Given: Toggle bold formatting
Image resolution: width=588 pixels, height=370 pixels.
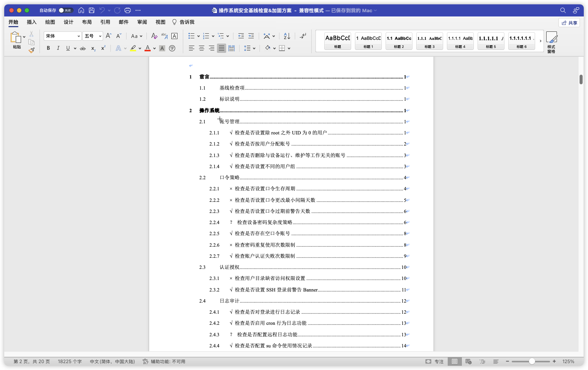Looking at the screenshot, I should 48,48.
